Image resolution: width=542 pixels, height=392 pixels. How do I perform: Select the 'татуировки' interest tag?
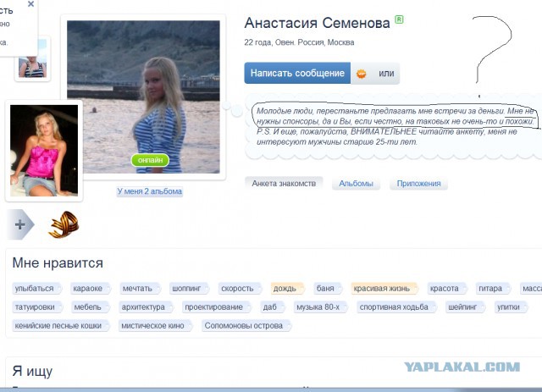click(x=37, y=307)
